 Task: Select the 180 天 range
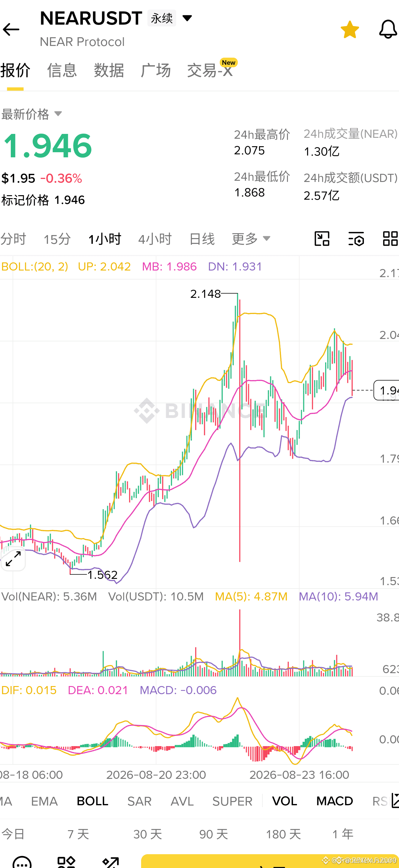click(283, 834)
